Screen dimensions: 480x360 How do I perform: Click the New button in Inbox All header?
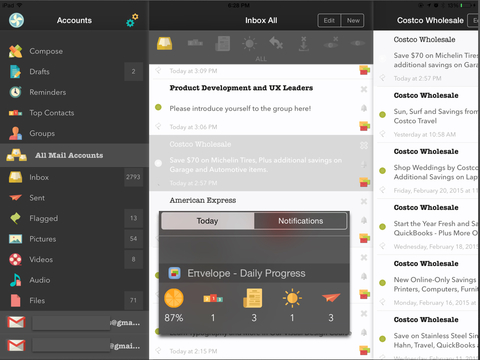pyautogui.click(x=353, y=20)
